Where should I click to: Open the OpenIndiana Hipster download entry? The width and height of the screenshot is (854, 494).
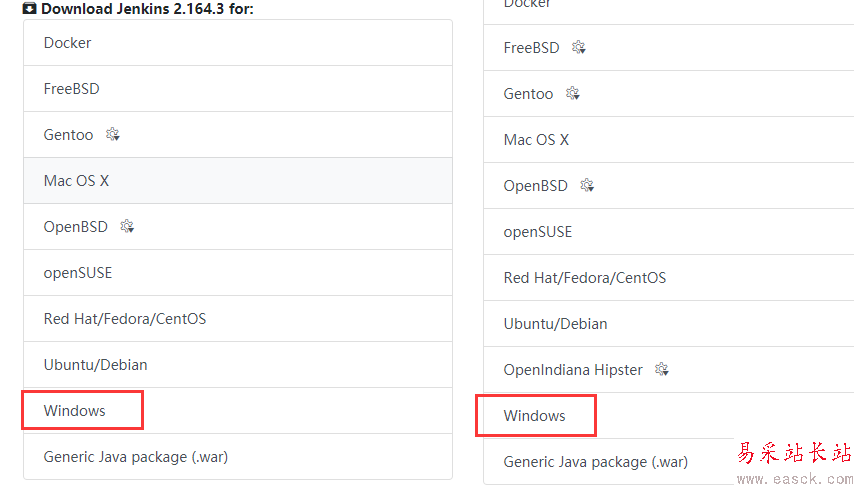pyautogui.click(x=573, y=370)
